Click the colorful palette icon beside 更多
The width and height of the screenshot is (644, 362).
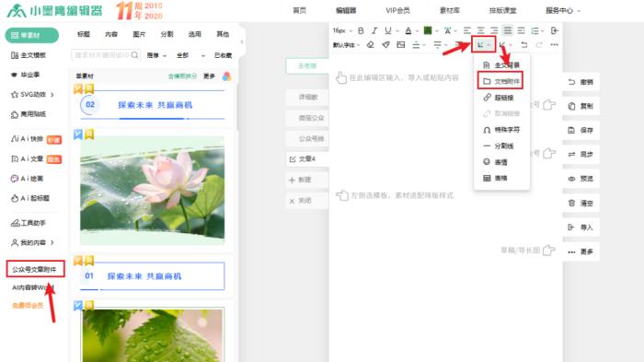(x=226, y=76)
